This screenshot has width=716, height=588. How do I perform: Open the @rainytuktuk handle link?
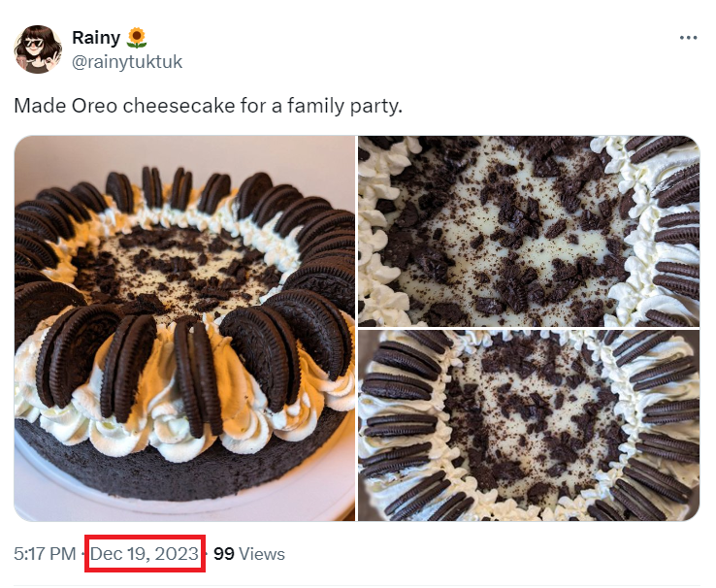[126, 61]
